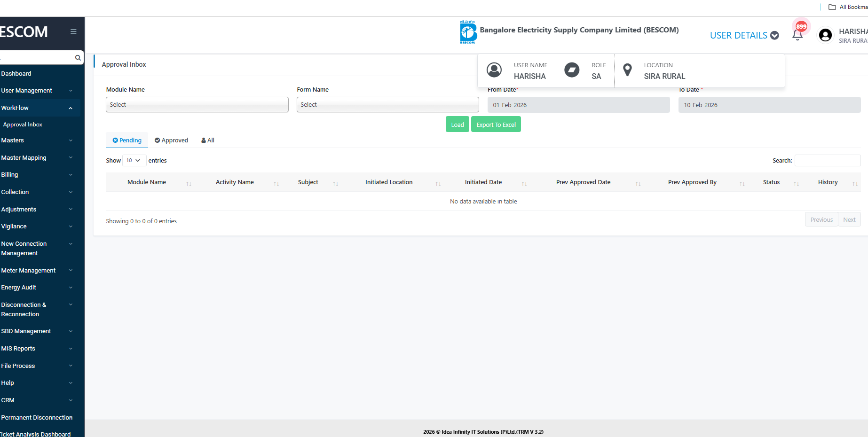Sort table by History arrows
The height and width of the screenshot is (437, 868).
[855, 184]
